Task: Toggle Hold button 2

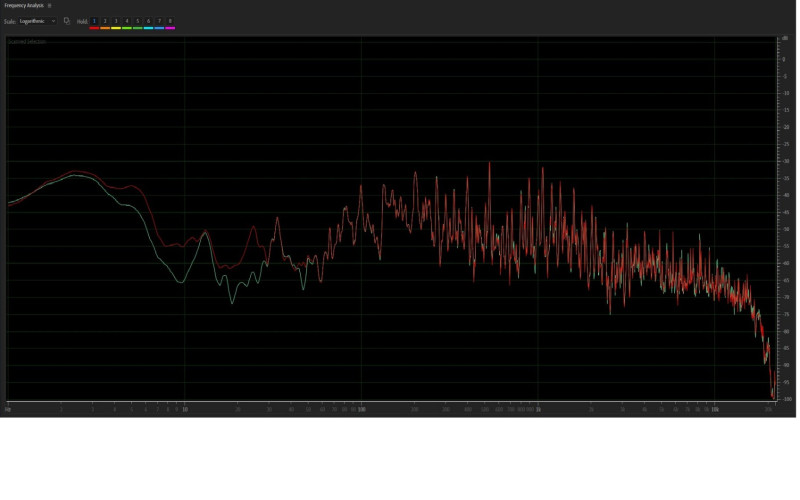Action: (x=105, y=21)
